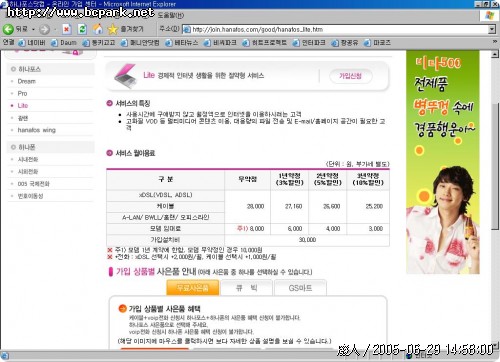
Task: Select 005 국제전화 in the sidebar
Action: coord(33,184)
